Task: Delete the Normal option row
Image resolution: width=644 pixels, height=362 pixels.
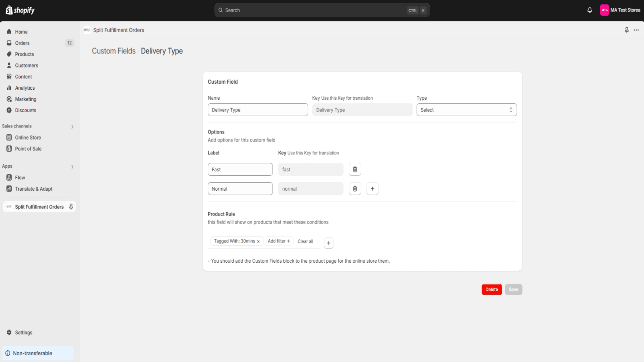Action: point(355,189)
